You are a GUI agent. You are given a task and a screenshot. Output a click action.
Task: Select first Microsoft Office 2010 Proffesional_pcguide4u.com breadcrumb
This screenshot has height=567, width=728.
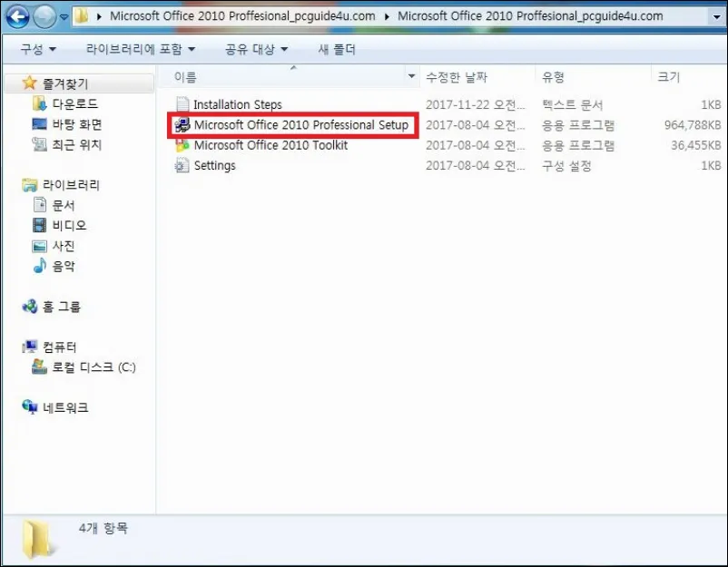pyautogui.click(x=242, y=16)
